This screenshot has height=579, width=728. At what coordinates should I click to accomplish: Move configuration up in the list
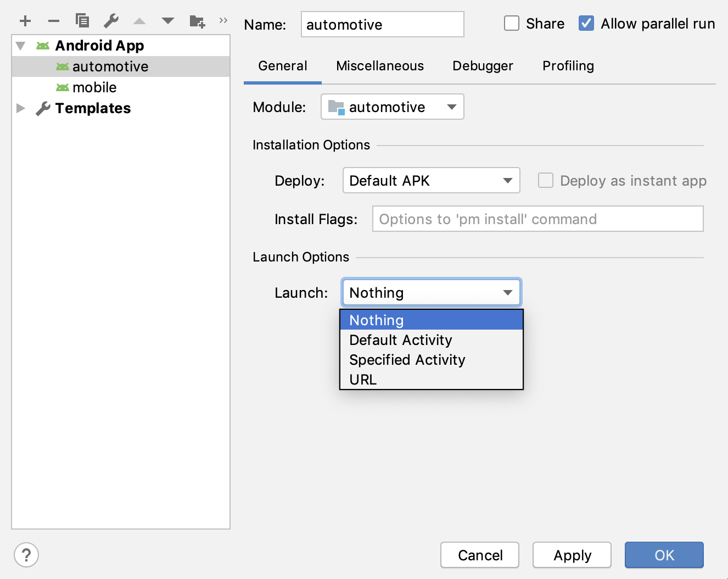click(139, 21)
